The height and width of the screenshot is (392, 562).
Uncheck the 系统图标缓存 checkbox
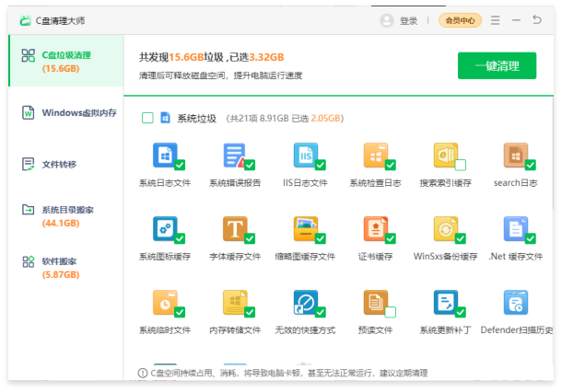[180, 239]
